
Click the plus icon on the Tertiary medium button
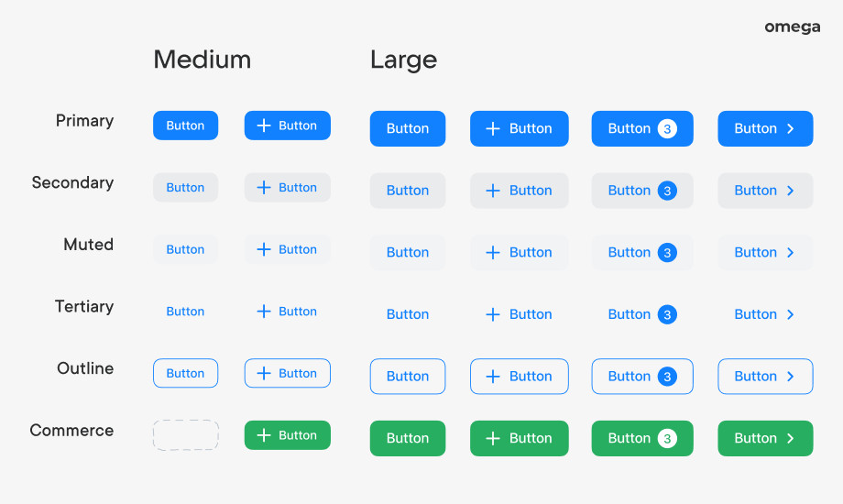click(264, 312)
